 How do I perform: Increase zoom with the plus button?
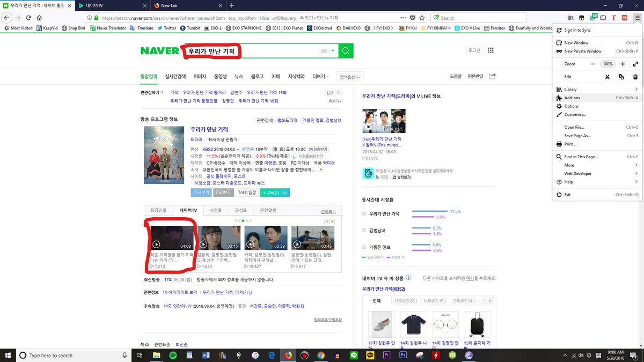point(621,64)
